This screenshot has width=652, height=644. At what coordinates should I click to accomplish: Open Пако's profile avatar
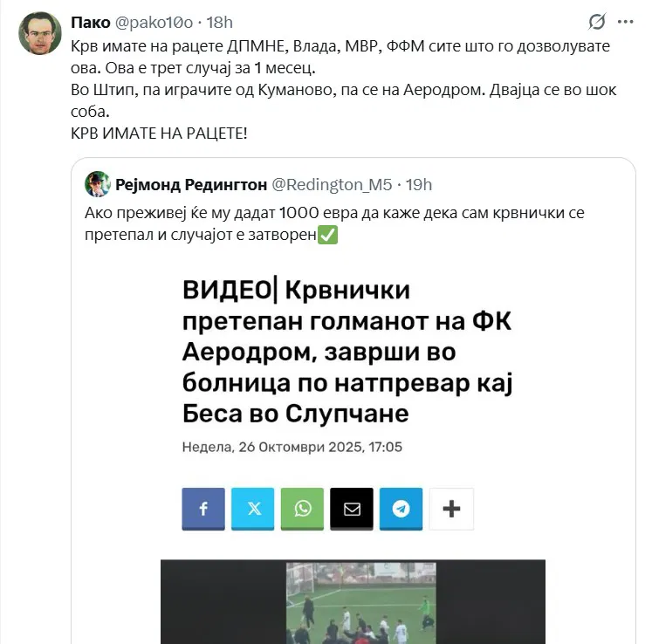pos(40,33)
